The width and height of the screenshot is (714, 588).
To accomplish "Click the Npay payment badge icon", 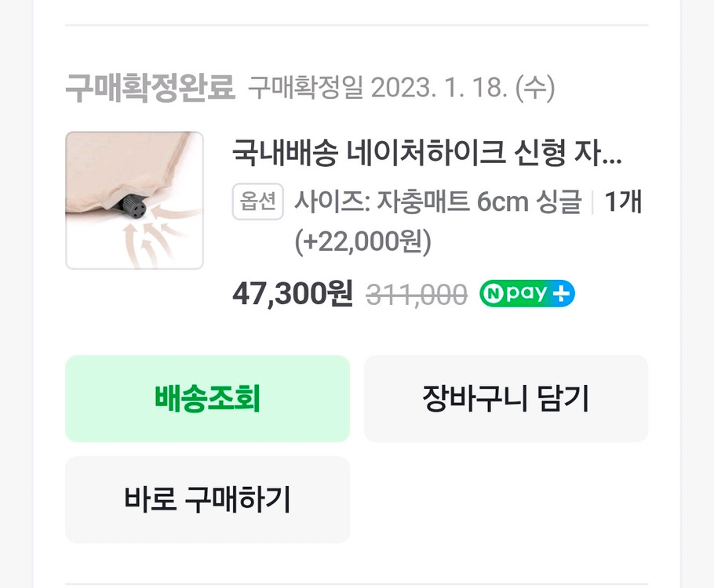I will pyautogui.click(x=527, y=294).
